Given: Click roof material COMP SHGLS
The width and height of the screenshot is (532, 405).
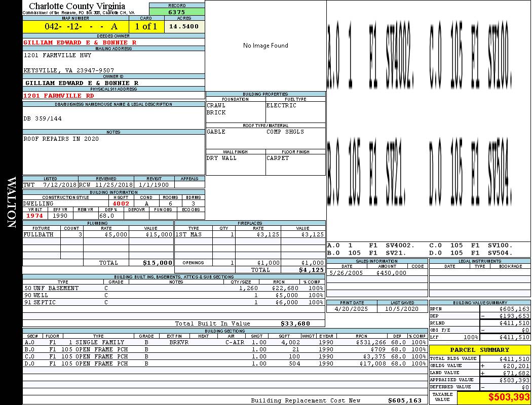Looking at the screenshot, I should (285, 132).
